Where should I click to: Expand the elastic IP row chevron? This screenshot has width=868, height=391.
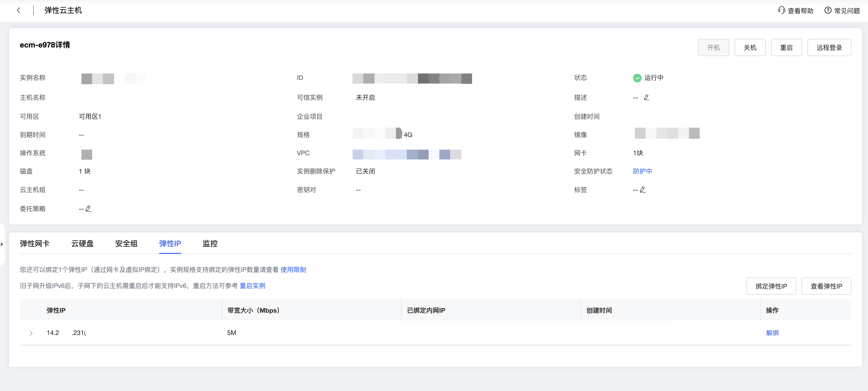click(31, 333)
